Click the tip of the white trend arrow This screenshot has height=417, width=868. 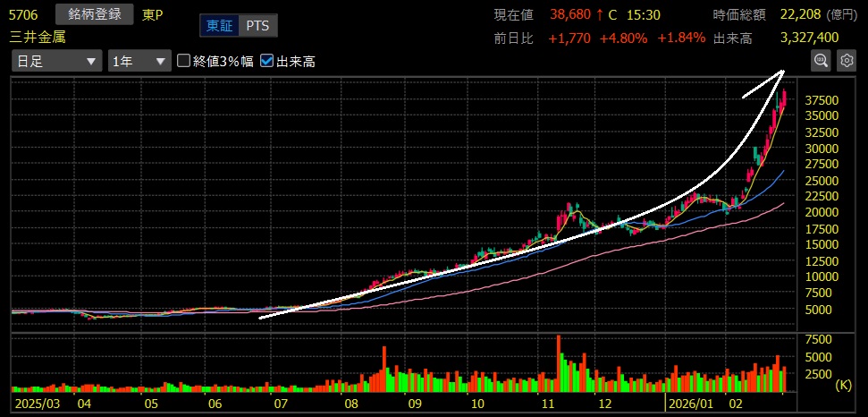tap(783, 71)
